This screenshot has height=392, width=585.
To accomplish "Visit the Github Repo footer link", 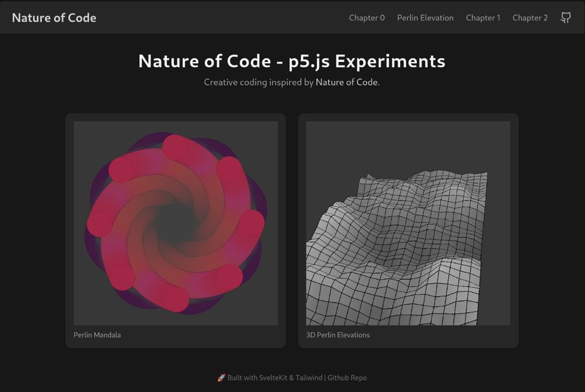I will click(347, 377).
